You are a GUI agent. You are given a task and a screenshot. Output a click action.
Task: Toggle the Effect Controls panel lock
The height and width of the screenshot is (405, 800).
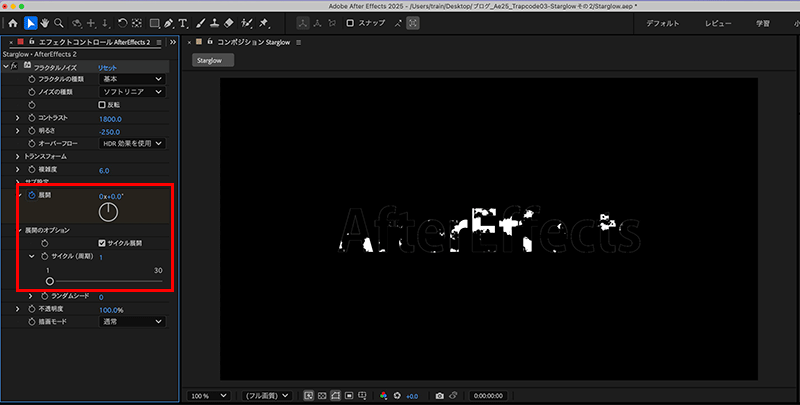(32, 42)
